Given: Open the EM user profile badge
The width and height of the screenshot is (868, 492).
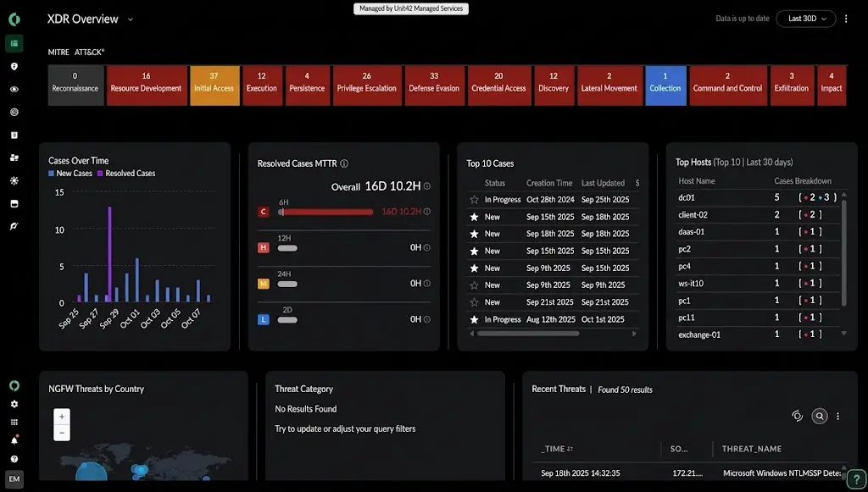Looking at the screenshot, I should [14, 479].
